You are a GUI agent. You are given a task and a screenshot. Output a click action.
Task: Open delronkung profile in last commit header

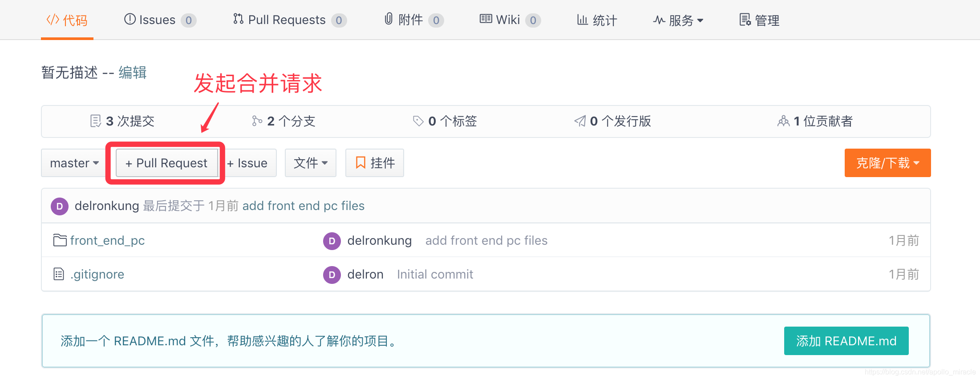[107, 206]
